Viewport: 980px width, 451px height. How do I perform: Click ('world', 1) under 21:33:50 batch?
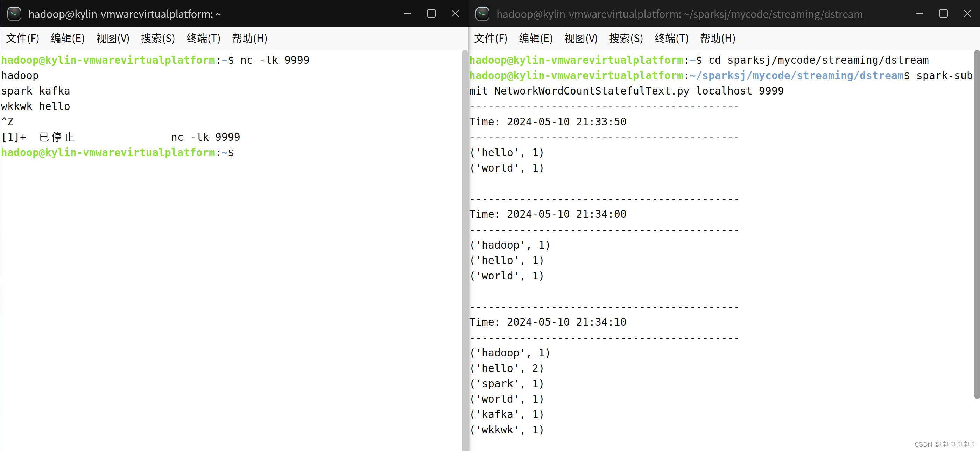[507, 168]
